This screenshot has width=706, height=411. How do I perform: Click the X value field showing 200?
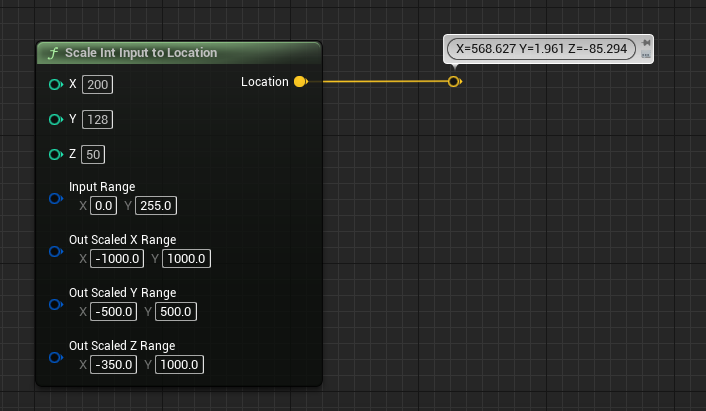pos(98,85)
